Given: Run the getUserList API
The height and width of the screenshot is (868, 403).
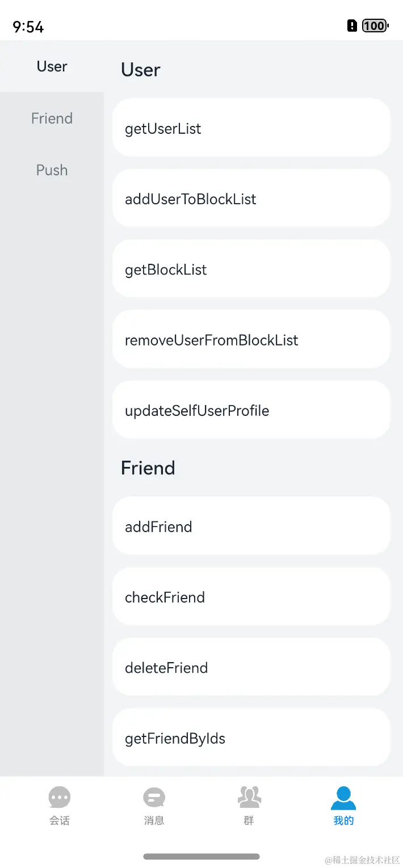Looking at the screenshot, I should point(251,128).
